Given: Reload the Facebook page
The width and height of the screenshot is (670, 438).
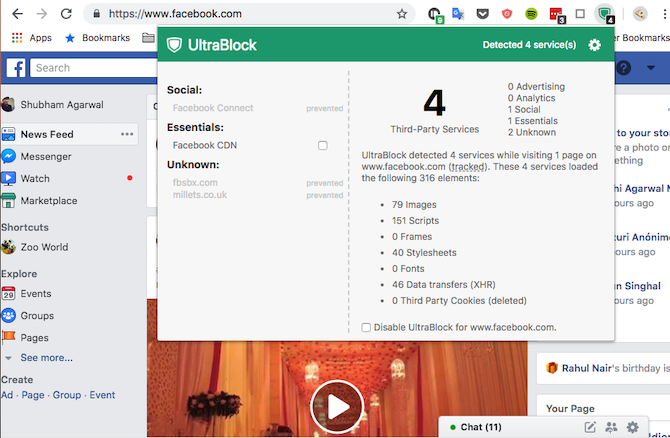Looking at the screenshot, I should (x=66, y=14).
